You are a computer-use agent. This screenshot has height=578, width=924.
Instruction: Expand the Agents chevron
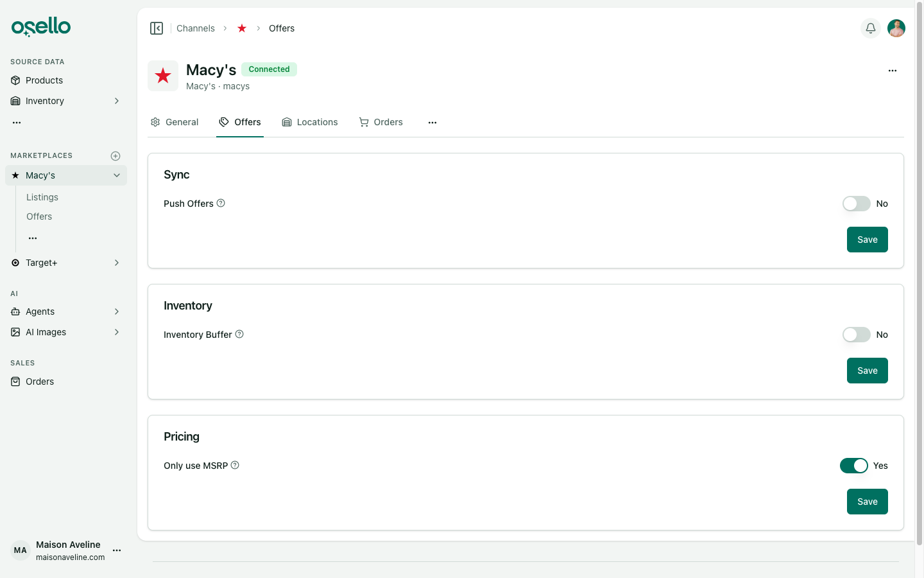(x=117, y=311)
